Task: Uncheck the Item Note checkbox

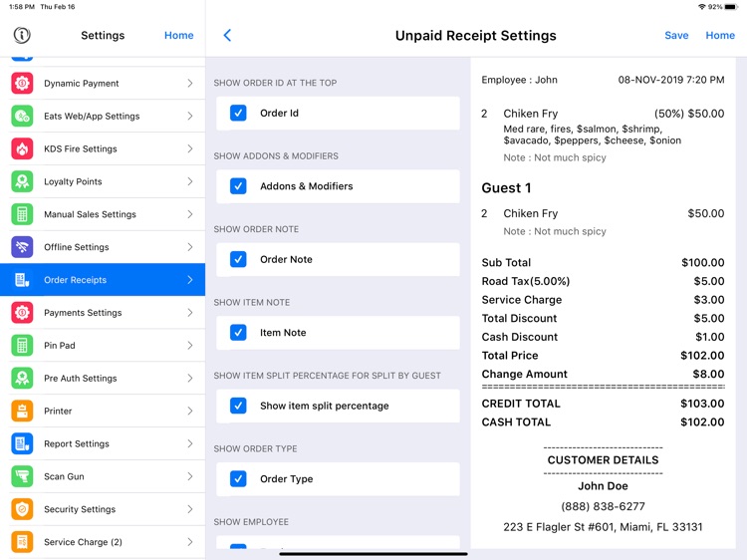Action: (238, 332)
